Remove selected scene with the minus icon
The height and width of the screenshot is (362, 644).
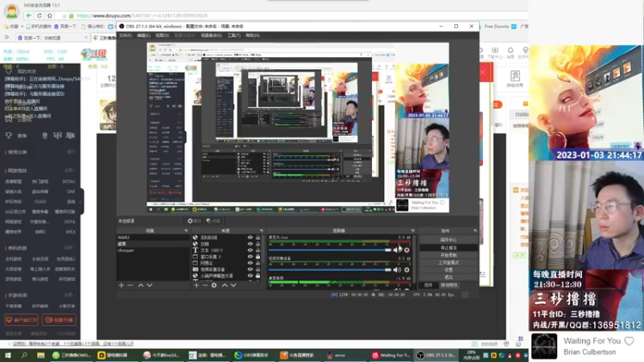130,286
